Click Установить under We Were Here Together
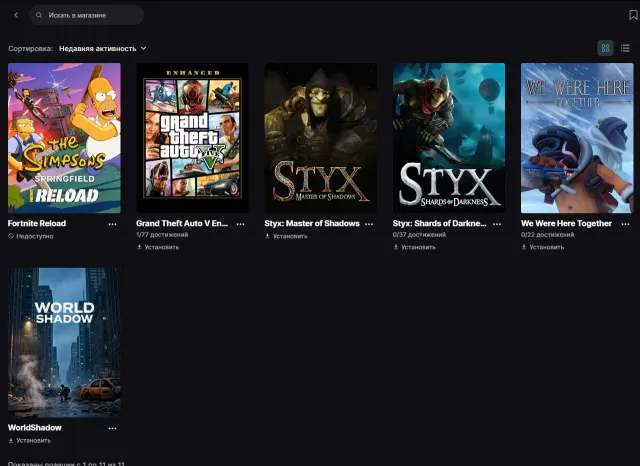 (x=543, y=247)
